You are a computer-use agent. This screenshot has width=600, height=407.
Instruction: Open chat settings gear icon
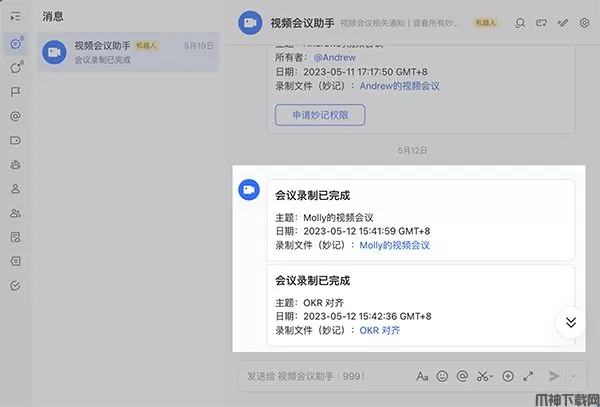[584, 23]
